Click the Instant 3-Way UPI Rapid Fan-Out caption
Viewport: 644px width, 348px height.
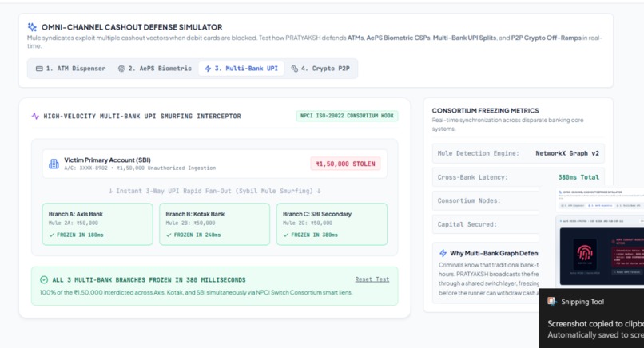click(x=214, y=191)
